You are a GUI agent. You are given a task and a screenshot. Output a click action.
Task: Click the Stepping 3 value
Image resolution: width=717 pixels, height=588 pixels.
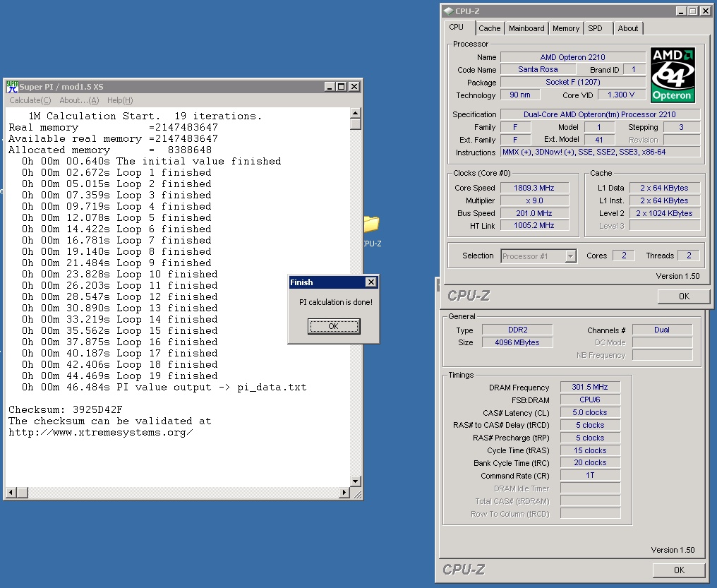point(681,127)
